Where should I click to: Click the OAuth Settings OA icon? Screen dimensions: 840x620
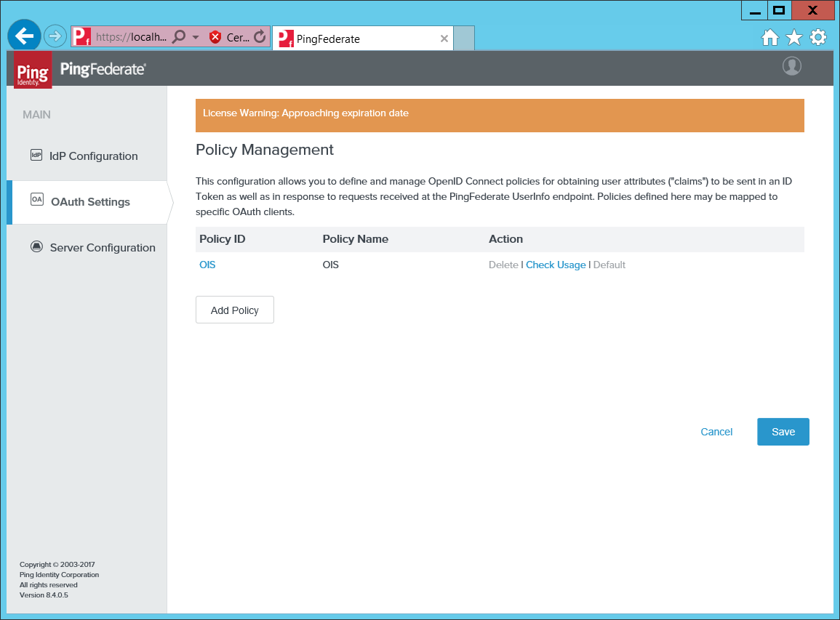click(36, 199)
